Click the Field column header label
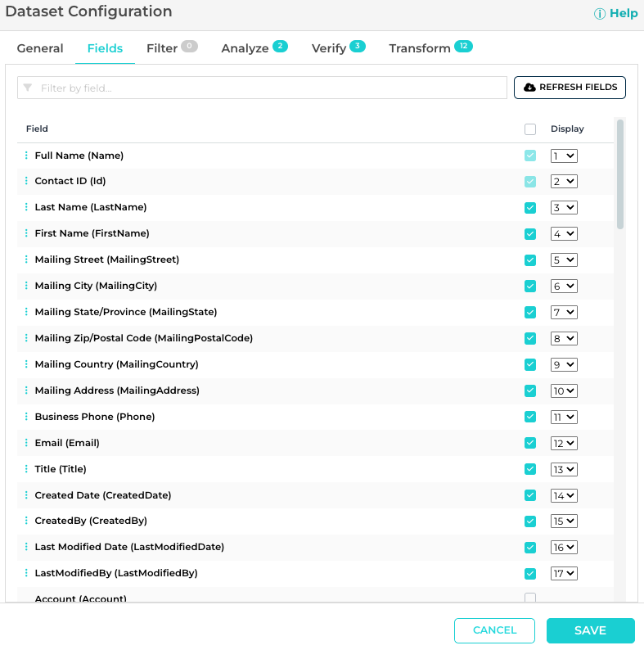The image size is (644, 650). 37,129
